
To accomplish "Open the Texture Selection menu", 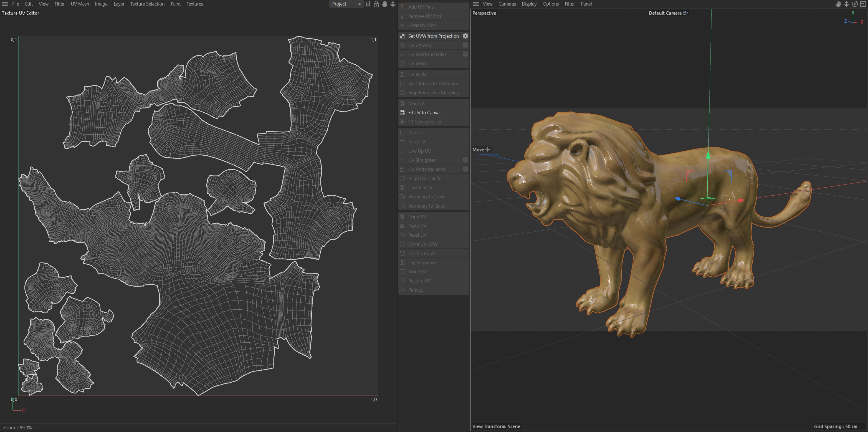I will click(x=147, y=4).
